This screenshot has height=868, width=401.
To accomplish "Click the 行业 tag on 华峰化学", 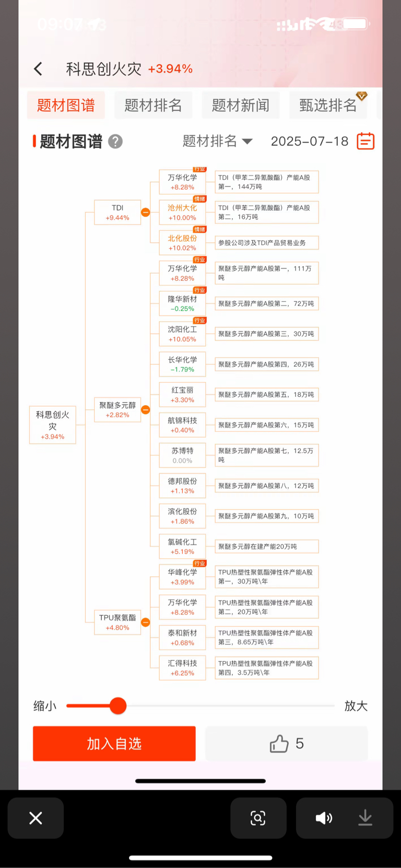I will 199,563.
